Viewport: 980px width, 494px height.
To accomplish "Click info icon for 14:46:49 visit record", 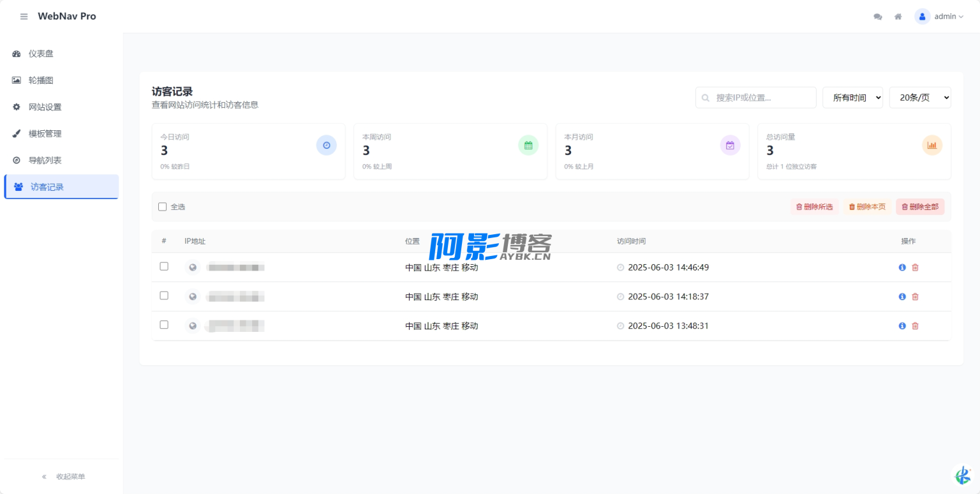I will (x=902, y=267).
